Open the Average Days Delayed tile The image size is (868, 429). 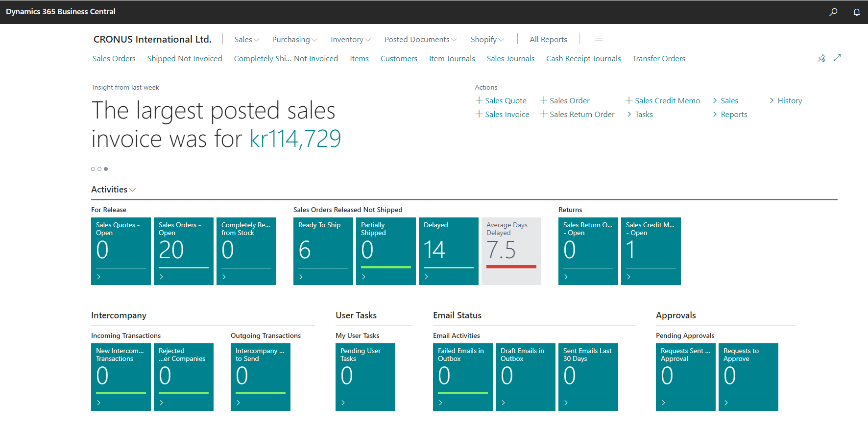[x=511, y=251]
